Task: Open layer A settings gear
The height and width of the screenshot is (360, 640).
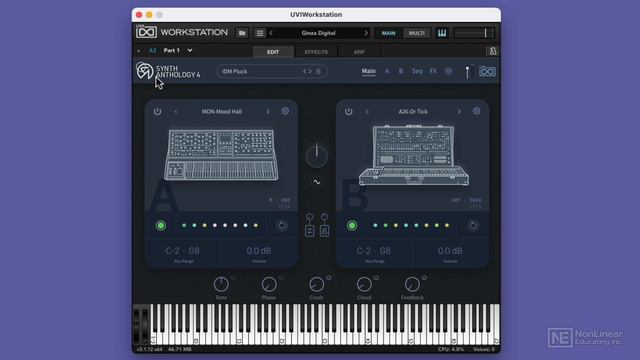Action: [x=285, y=111]
